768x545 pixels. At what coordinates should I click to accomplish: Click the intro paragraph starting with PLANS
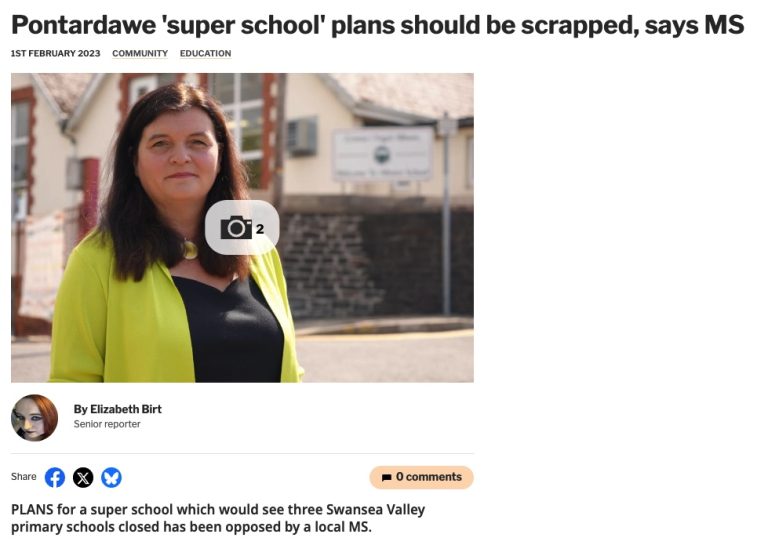[x=218, y=518]
